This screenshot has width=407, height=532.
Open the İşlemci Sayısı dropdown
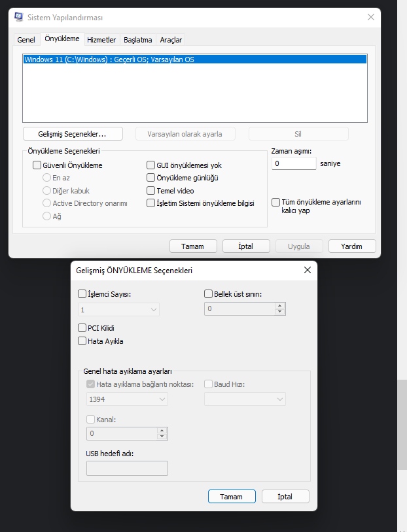118,310
